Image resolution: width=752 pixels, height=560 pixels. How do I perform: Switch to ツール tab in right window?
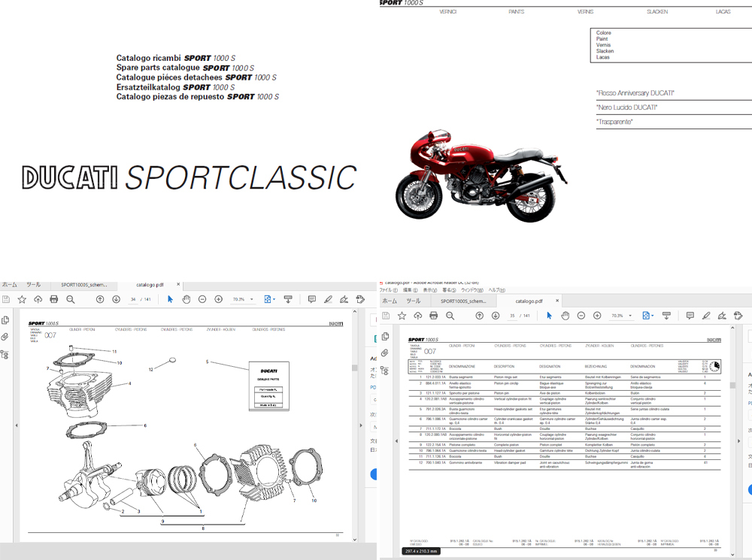click(x=414, y=301)
